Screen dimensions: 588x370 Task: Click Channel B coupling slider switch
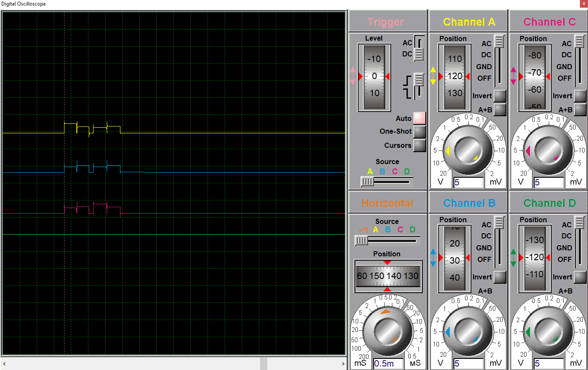tap(499, 222)
